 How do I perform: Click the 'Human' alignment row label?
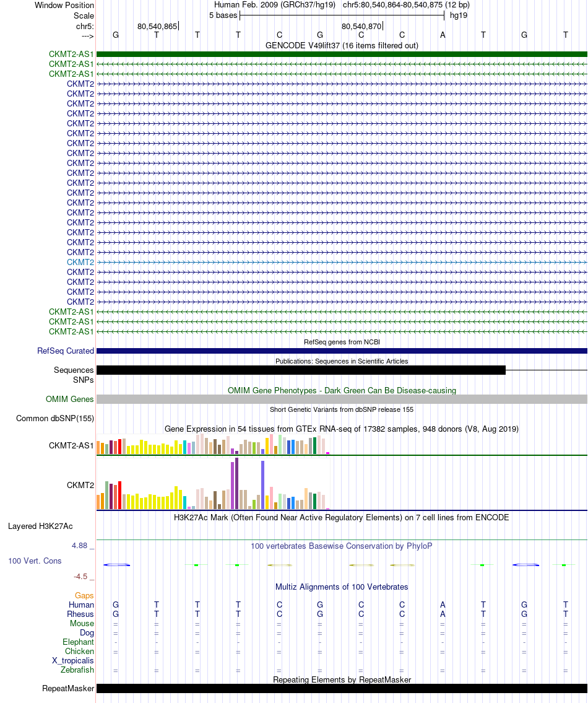click(81, 605)
